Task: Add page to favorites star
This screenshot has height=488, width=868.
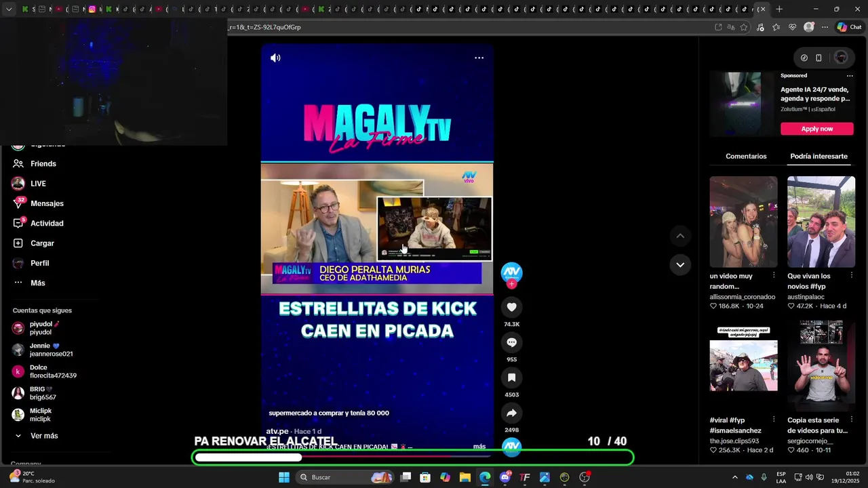Action: [x=744, y=27]
